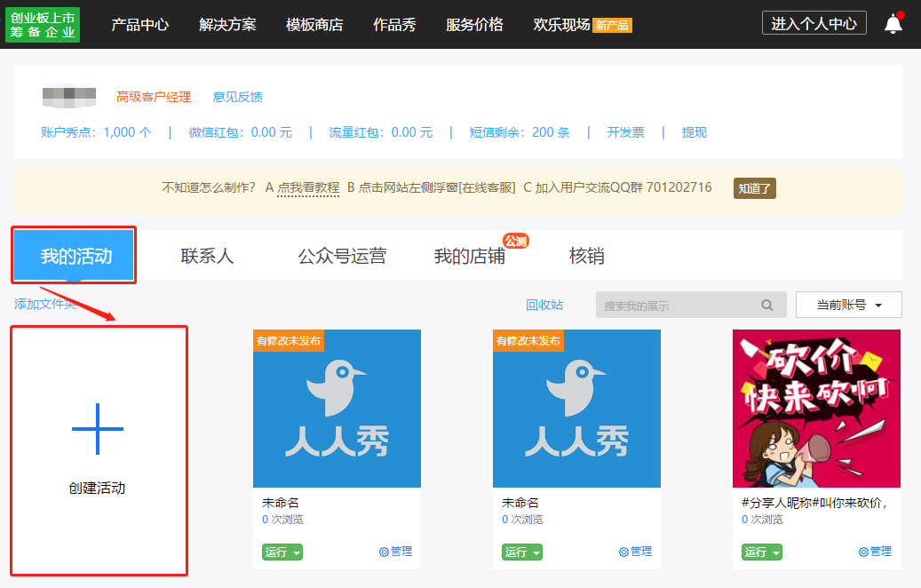
Task: Click 进入个人中心 button
Action: click(814, 23)
